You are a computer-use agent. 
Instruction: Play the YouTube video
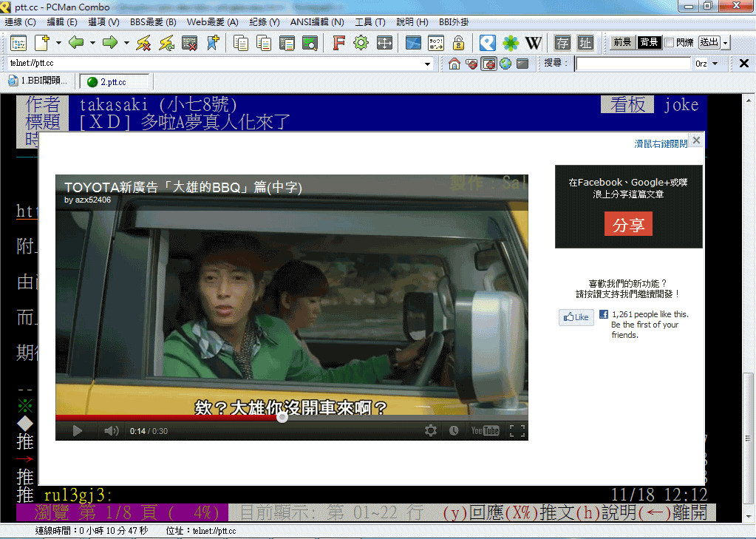pyautogui.click(x=77, y=431)
